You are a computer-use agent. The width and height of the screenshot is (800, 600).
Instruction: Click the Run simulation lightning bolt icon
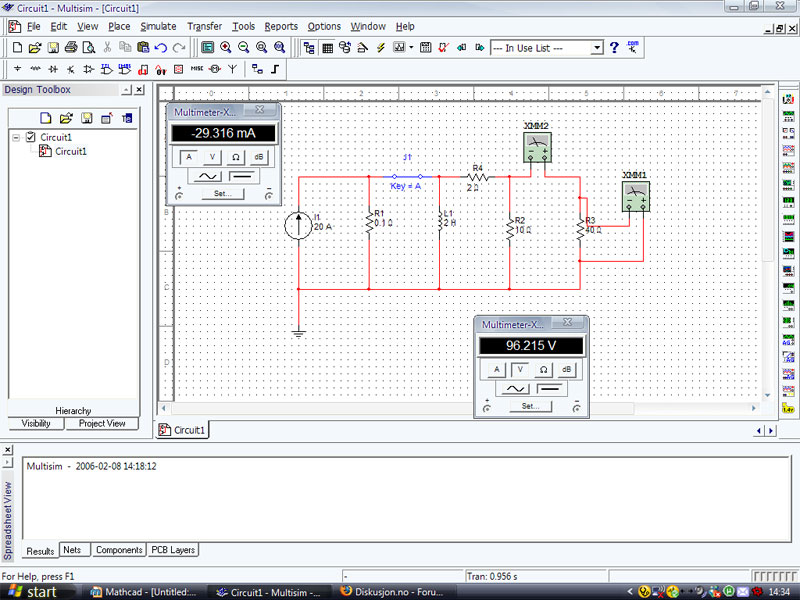tap(381, 47)
